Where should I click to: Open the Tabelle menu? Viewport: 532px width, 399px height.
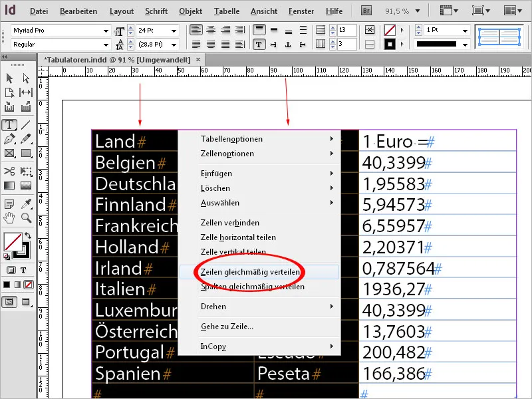227,11
